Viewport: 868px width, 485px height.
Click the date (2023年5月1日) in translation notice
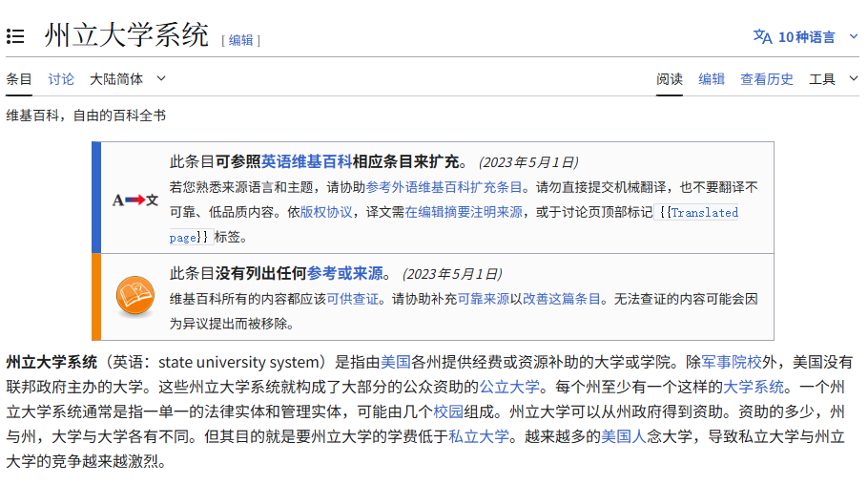(528, 162)
